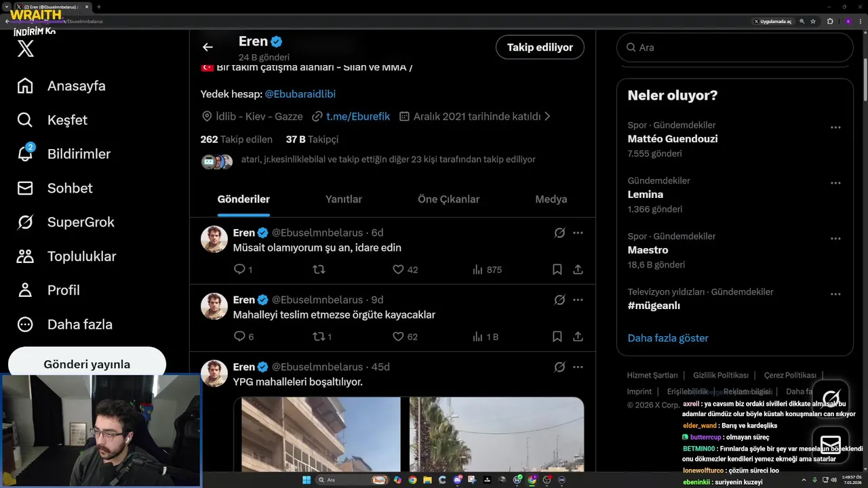Open the Hizmet Şartları footer link
868x488 pixels.
(x=652, y=375)
